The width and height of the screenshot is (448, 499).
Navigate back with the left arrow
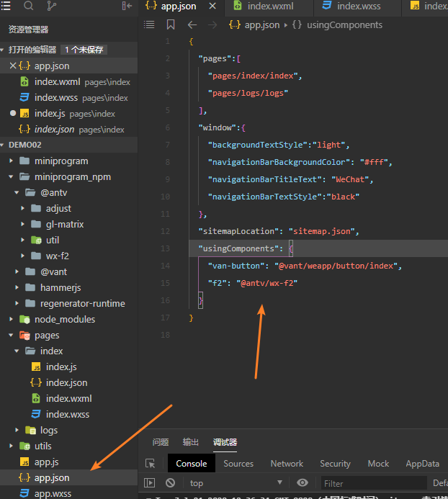pyautogui.click(x=192, y=24)
